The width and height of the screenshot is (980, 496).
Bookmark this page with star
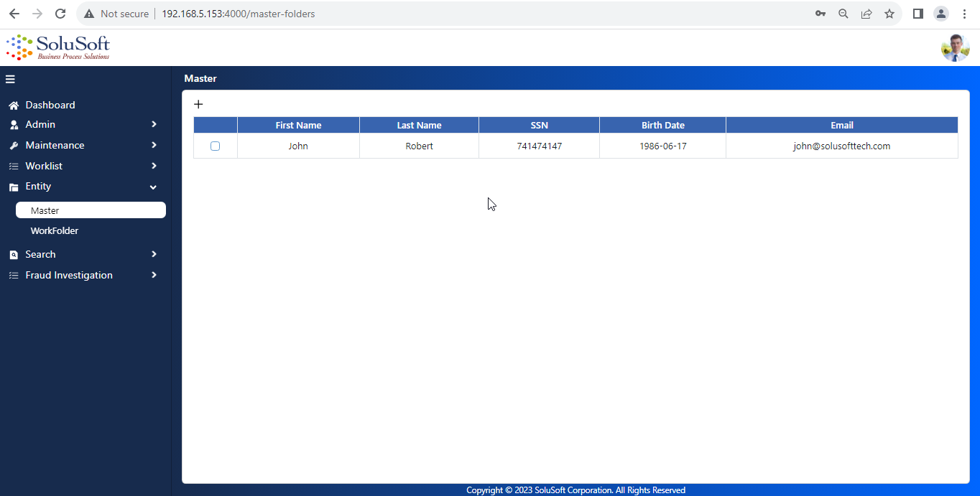coord(889,14)
